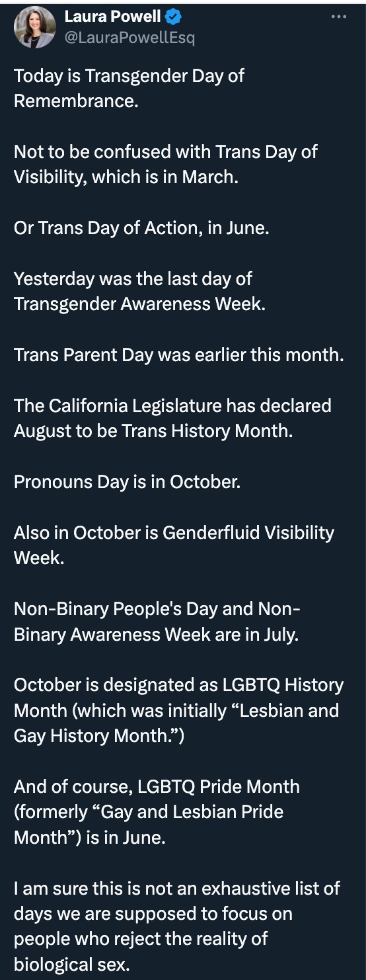Click the 'California Legislature' paragraph
Viewport: 366px width, 980px height.
click(172, 418)
